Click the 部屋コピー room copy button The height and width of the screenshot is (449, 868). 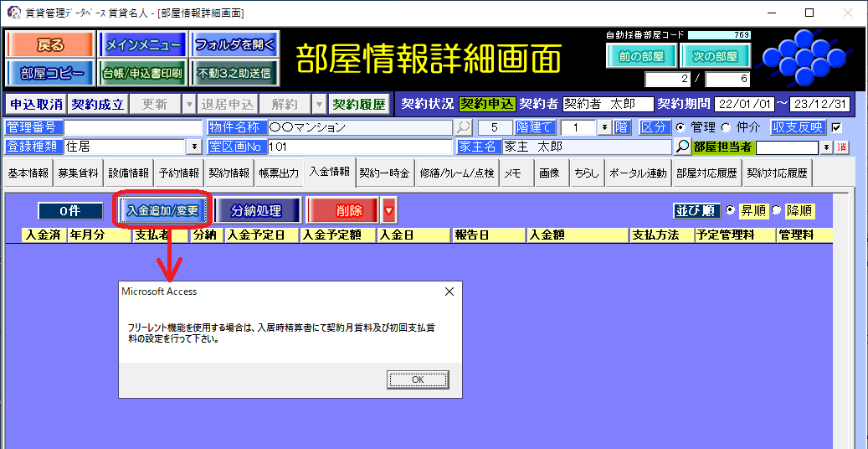click(50, 73)
